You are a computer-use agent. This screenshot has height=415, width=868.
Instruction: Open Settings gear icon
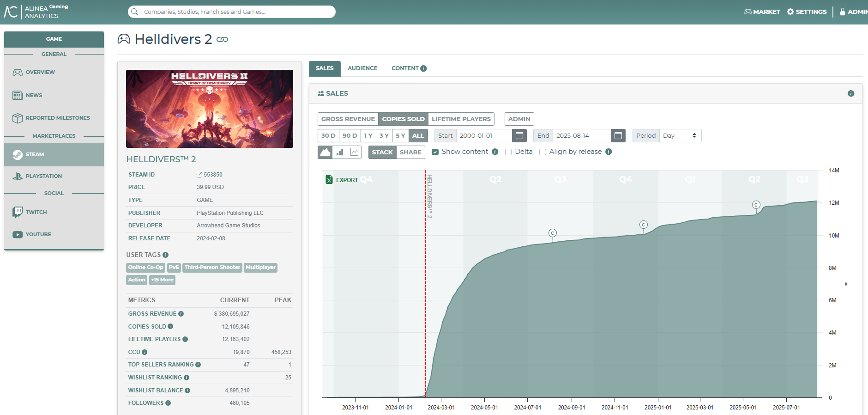[790, 12]
